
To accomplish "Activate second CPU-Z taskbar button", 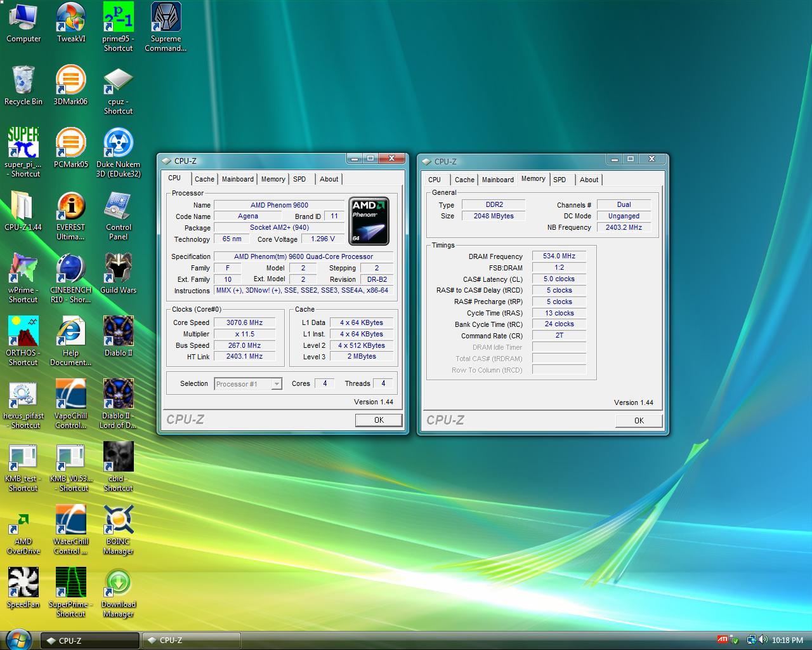I will (x=191, y=640).
